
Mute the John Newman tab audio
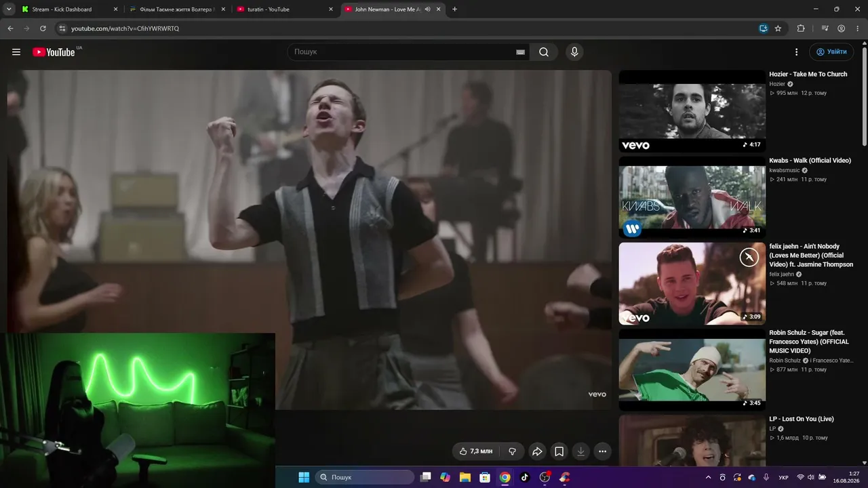[428, 9]
